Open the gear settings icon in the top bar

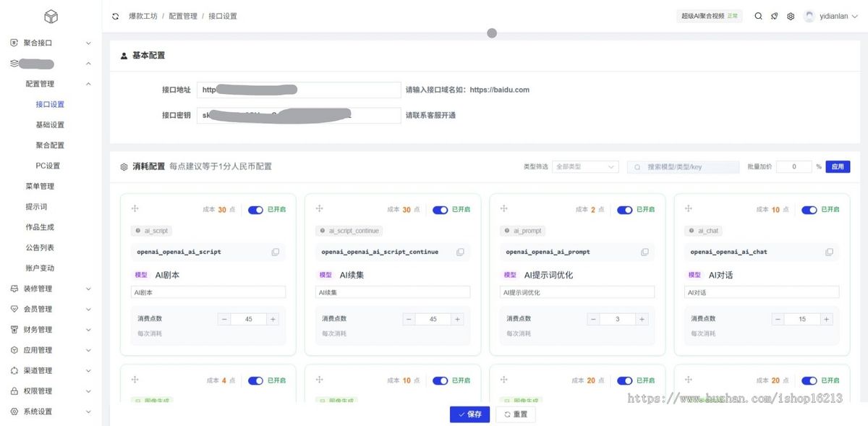[x=791, y=16]
